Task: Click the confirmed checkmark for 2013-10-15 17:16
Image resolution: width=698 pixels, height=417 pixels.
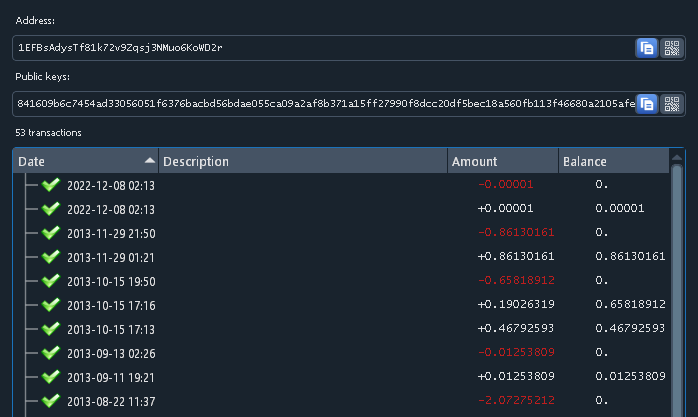Action: pyautogui.click(x=52, y=305)
